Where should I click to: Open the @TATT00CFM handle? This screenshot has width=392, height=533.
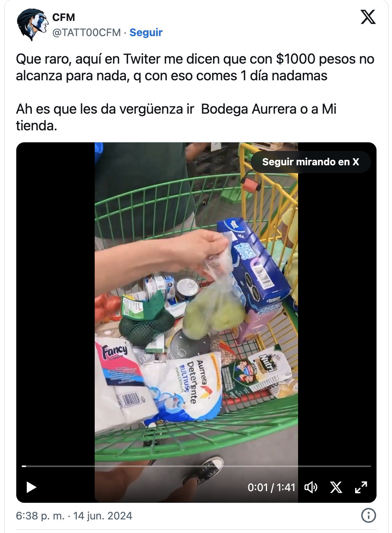point(87,33)
